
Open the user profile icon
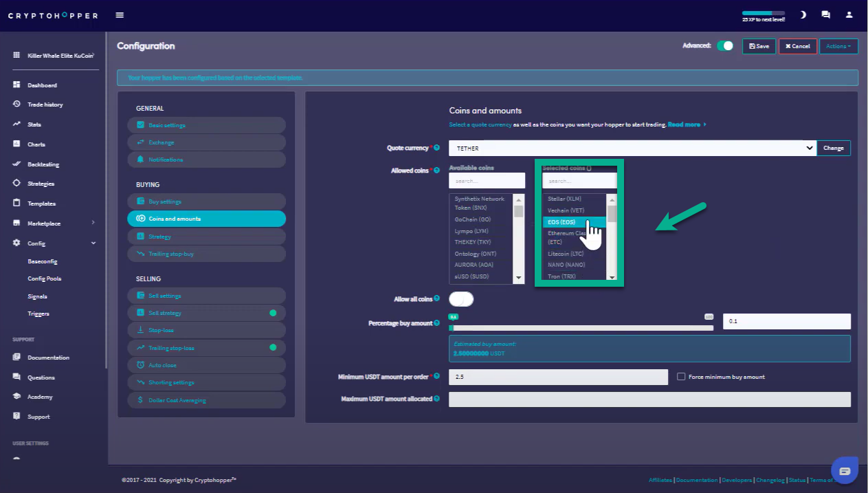point(849,14)
